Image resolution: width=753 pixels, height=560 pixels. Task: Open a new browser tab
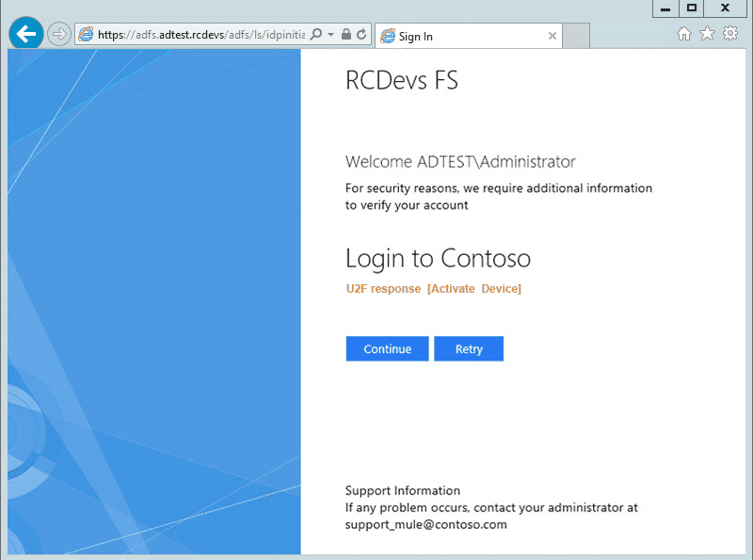[577, 35]
